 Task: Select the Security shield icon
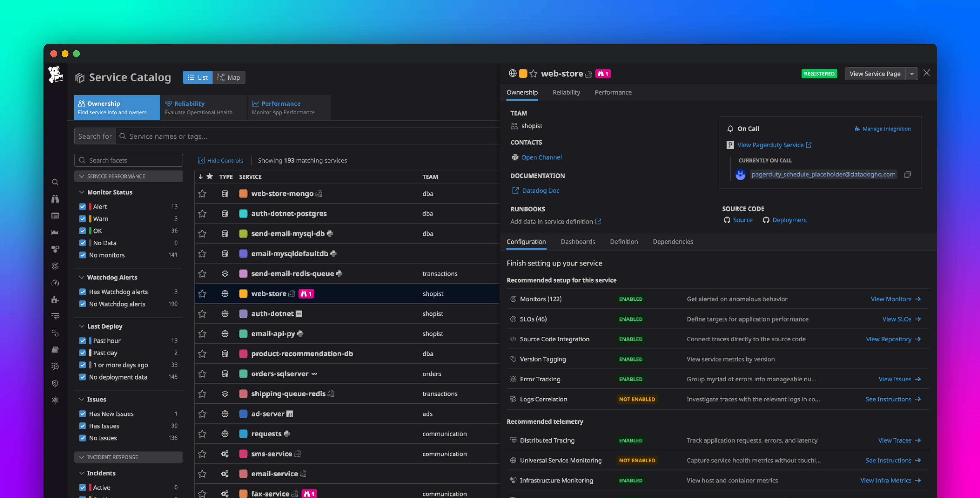pos(55,383)
